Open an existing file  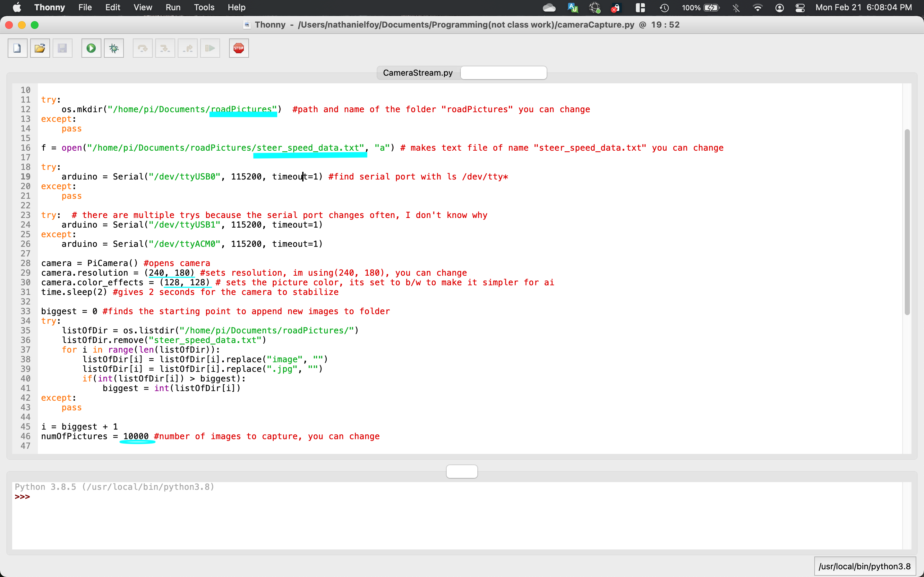click(40, 48)
